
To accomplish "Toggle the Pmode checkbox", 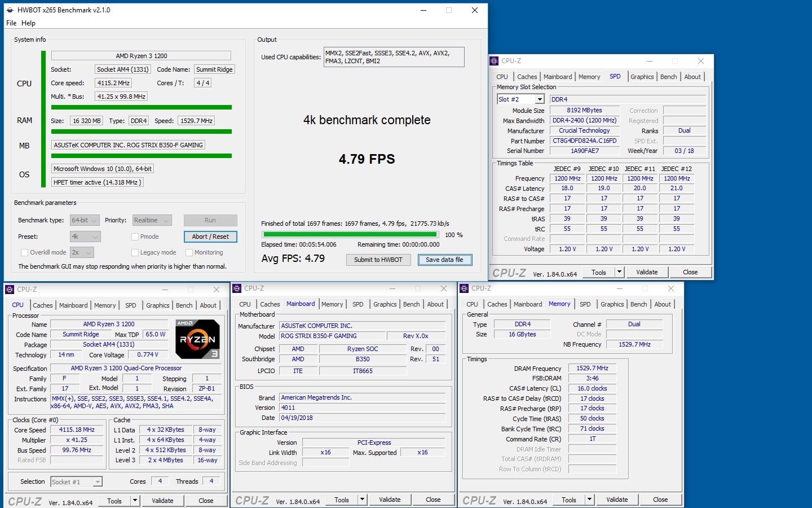I will point(135,237).
